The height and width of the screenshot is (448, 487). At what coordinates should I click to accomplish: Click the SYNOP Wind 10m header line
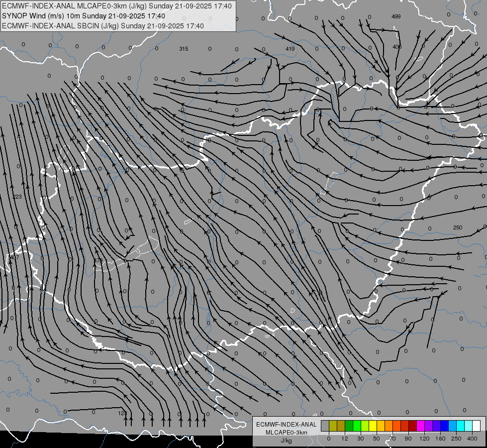(84, 16)
